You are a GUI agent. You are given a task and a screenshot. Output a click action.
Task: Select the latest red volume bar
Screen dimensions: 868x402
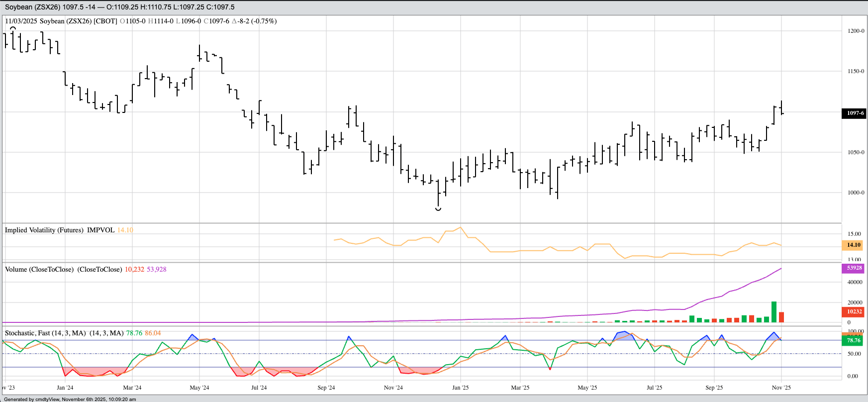[781, 317]
